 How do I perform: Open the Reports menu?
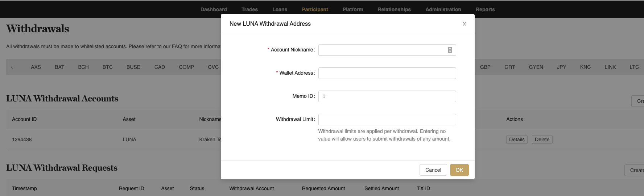[x=485, y=9]
